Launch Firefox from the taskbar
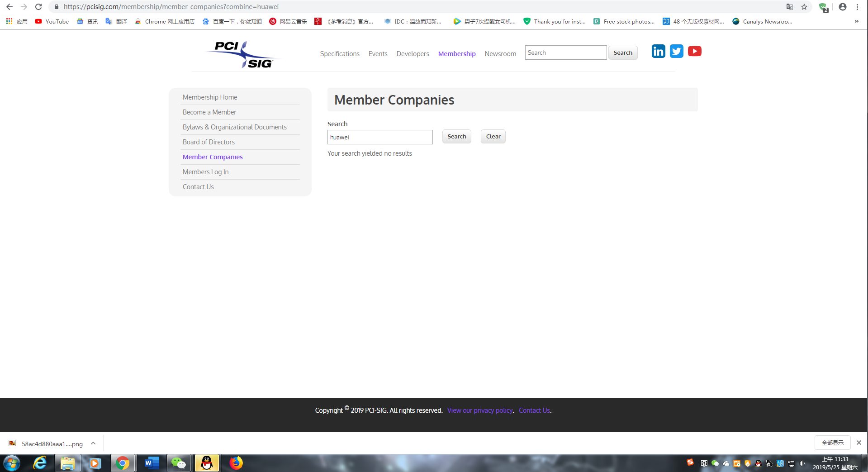Image resolution: width=868 pixels, height=472 pixels. [236, 463]
